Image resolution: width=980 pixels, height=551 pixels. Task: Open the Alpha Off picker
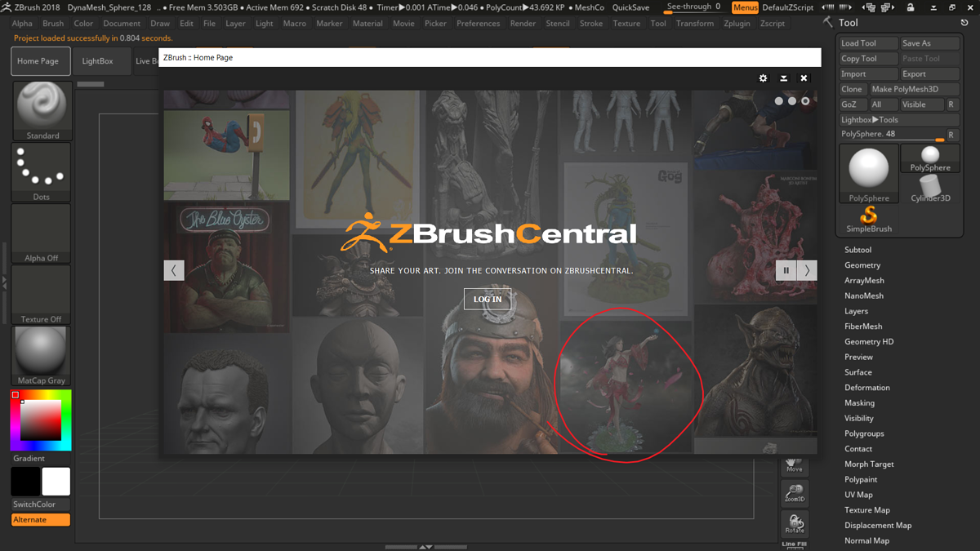pos(41,233)
